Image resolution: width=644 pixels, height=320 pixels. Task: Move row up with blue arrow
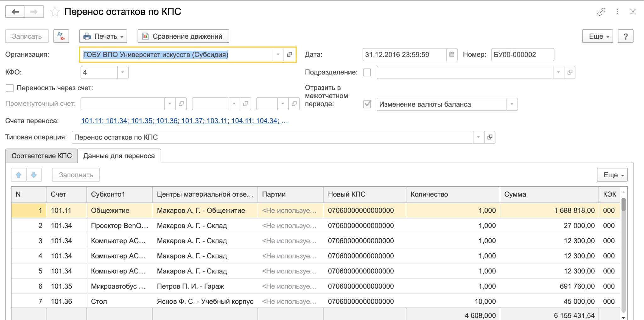point(19,175)
